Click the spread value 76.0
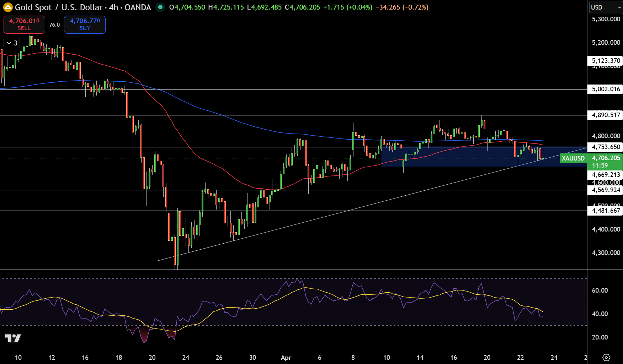 [54, 25]
